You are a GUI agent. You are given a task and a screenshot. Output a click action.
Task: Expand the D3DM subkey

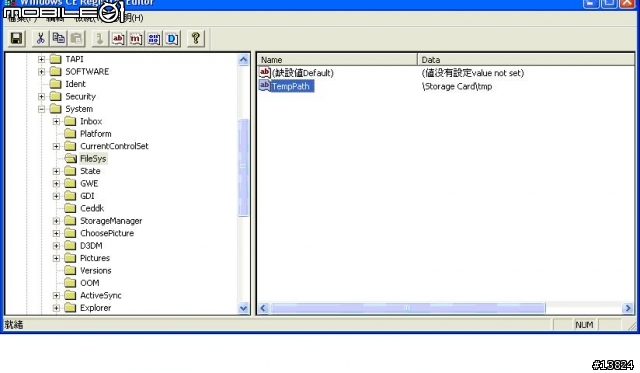pos(56,246)
